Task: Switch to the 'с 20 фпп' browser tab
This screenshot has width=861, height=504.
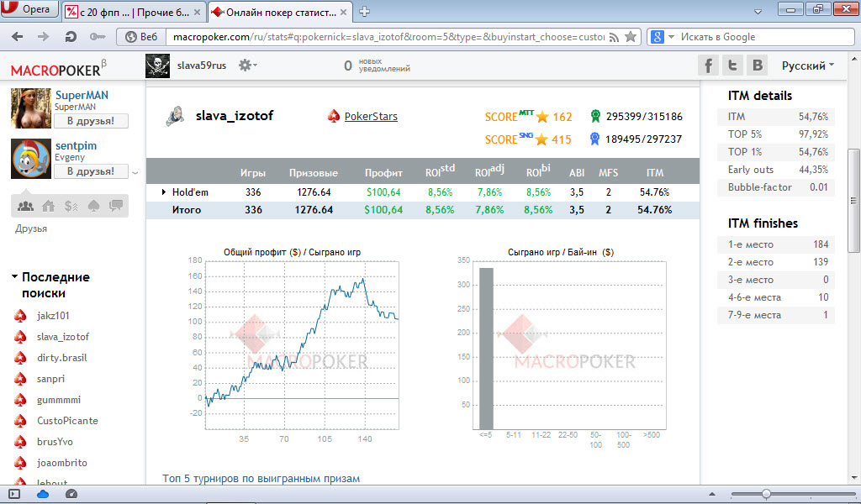Action: [x=134, y=12]
